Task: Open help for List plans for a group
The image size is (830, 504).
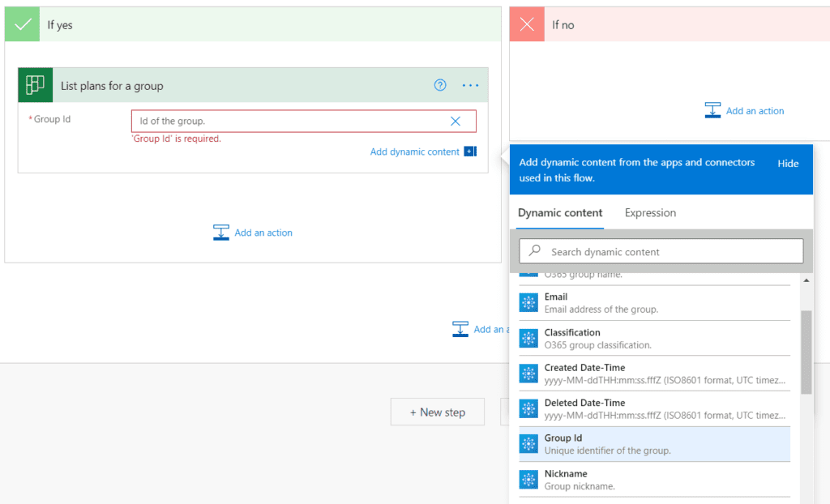Action: tap(440, 85)
